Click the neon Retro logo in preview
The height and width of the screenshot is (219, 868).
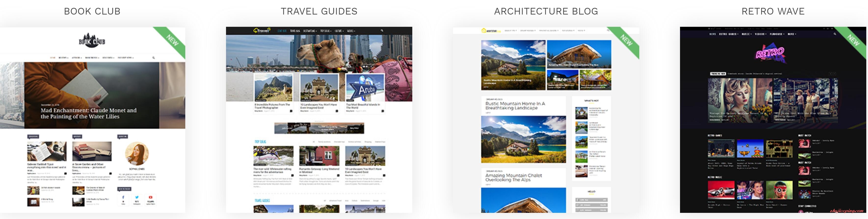click(x=770, y=53)
